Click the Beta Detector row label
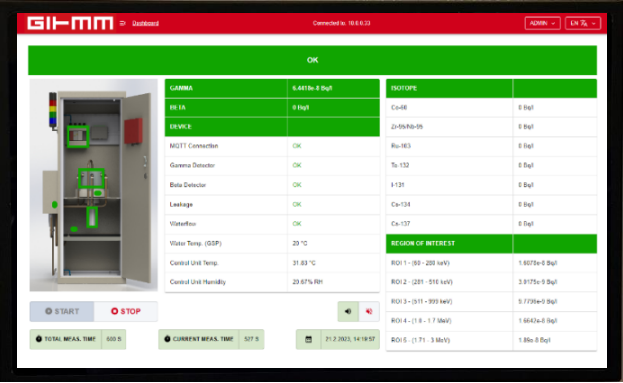The width and height of the screenshot is (623, 383). coord(188,185)
